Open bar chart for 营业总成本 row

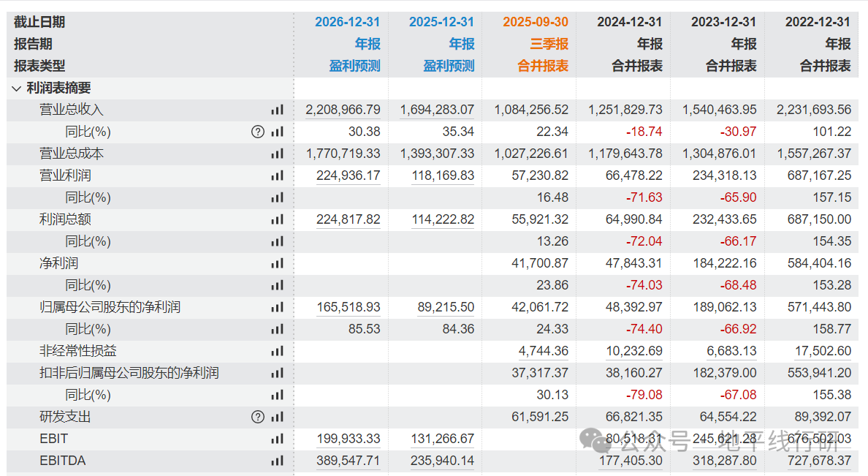pyautogui.click(x=277, y=154)
